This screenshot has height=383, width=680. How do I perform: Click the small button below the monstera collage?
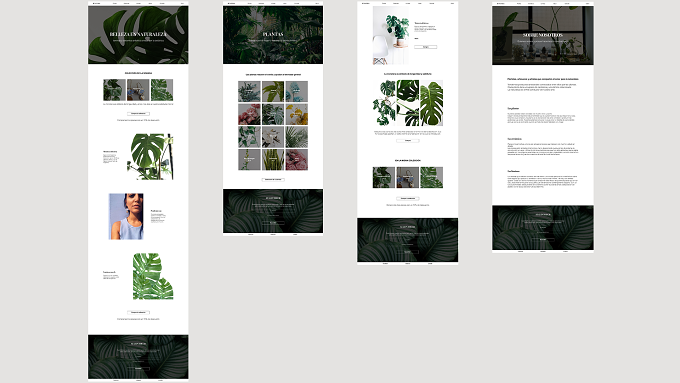(408, 141)
